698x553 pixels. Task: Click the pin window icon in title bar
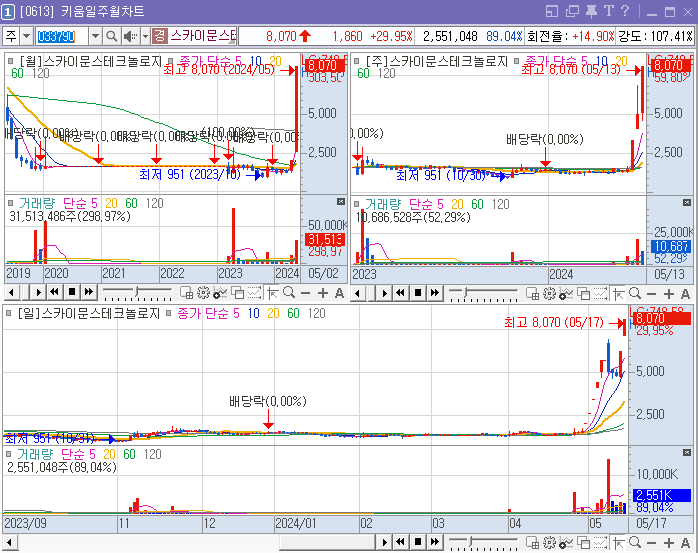click(591, 11)
